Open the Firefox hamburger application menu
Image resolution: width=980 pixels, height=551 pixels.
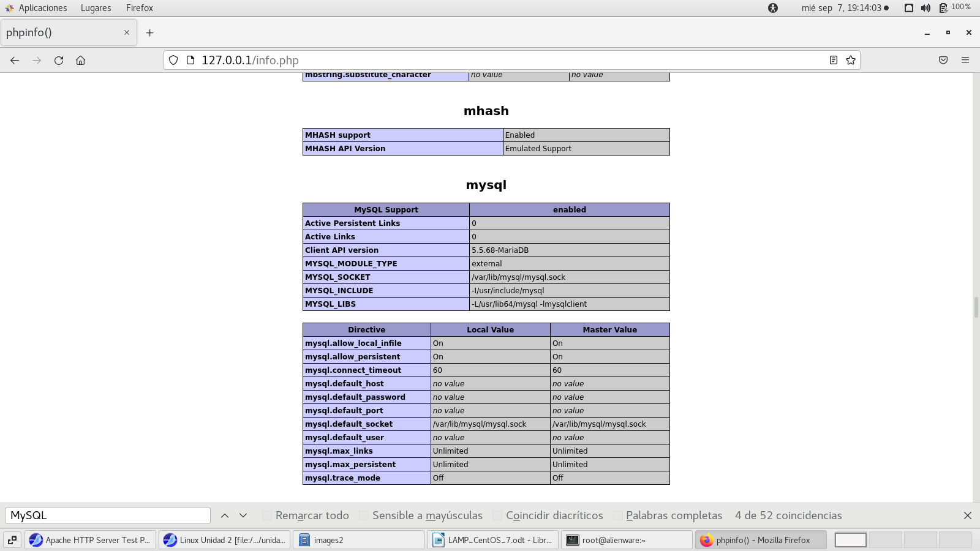pos(965,60)
